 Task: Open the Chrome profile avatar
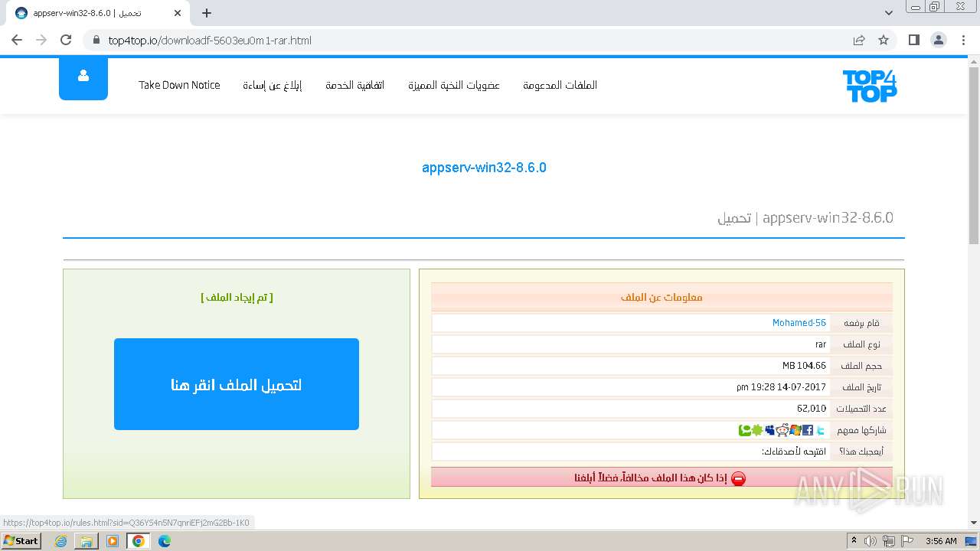pyautogui.click(x=938, y=40)
